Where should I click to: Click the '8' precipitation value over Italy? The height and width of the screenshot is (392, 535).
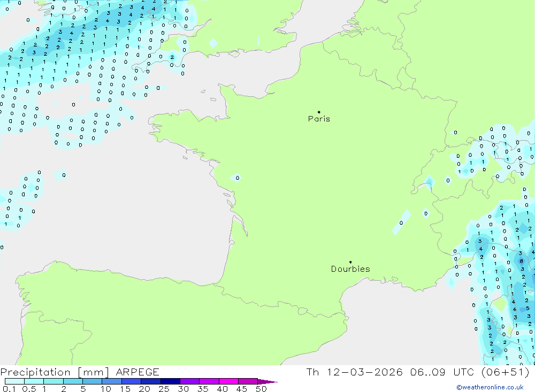[521, 262]
